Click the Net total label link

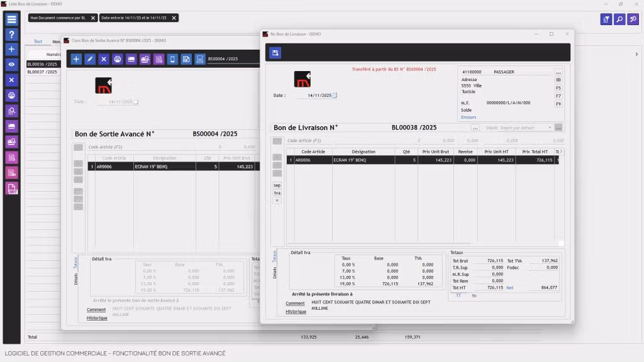tap(509, 288)
